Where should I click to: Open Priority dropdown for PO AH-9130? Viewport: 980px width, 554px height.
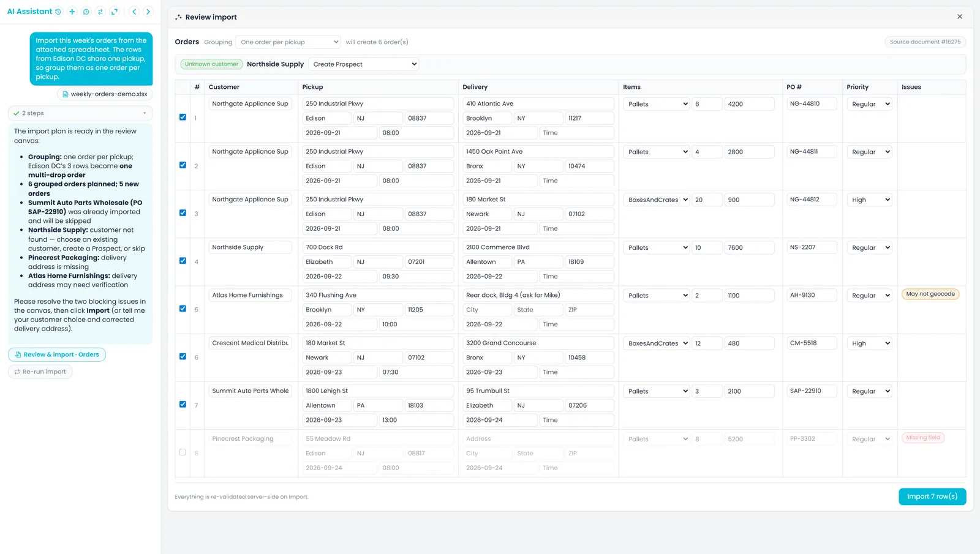pos(870,296)
